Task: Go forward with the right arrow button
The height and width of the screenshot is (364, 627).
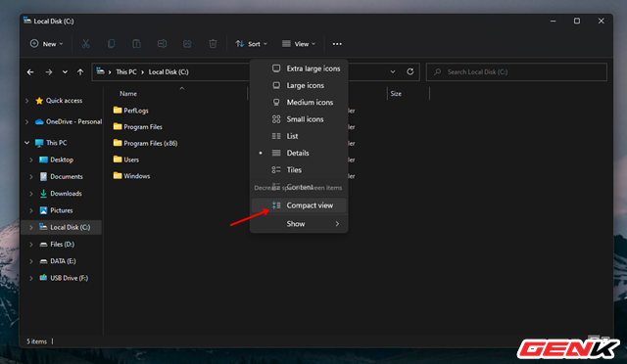Action: [49, 72]
